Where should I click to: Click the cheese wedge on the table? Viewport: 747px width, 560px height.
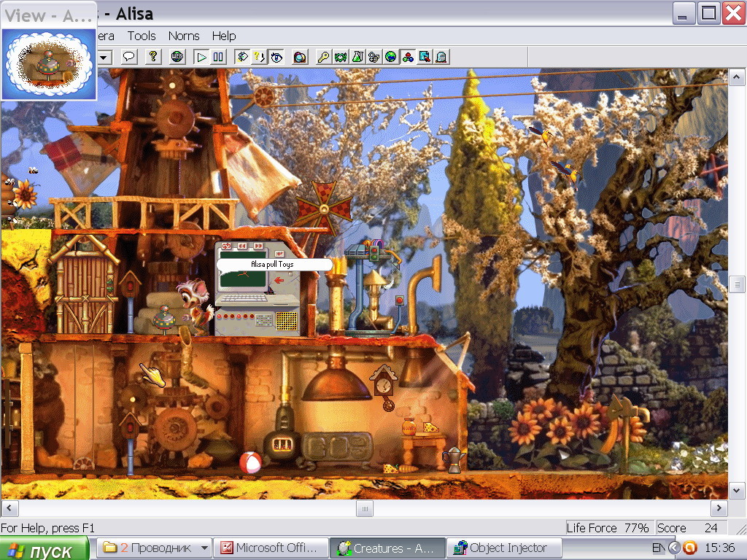[431, 427]
